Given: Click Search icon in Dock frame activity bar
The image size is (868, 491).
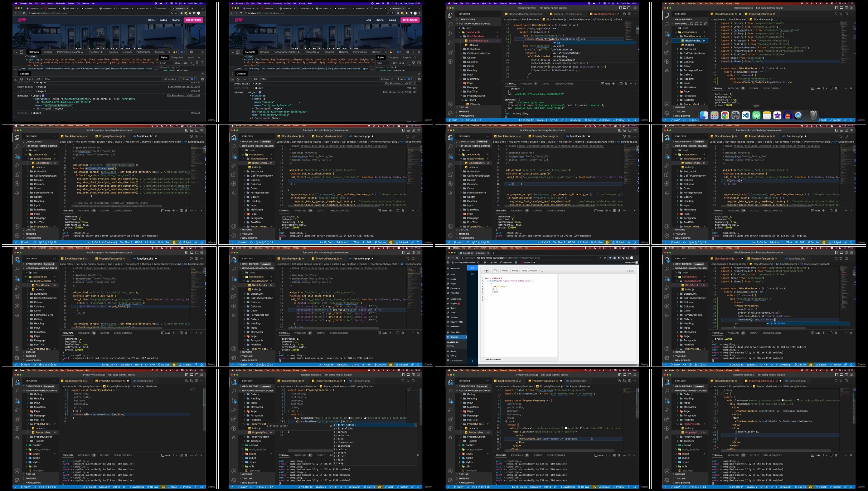Looking at the screenshot, I should tap(667, 24).
